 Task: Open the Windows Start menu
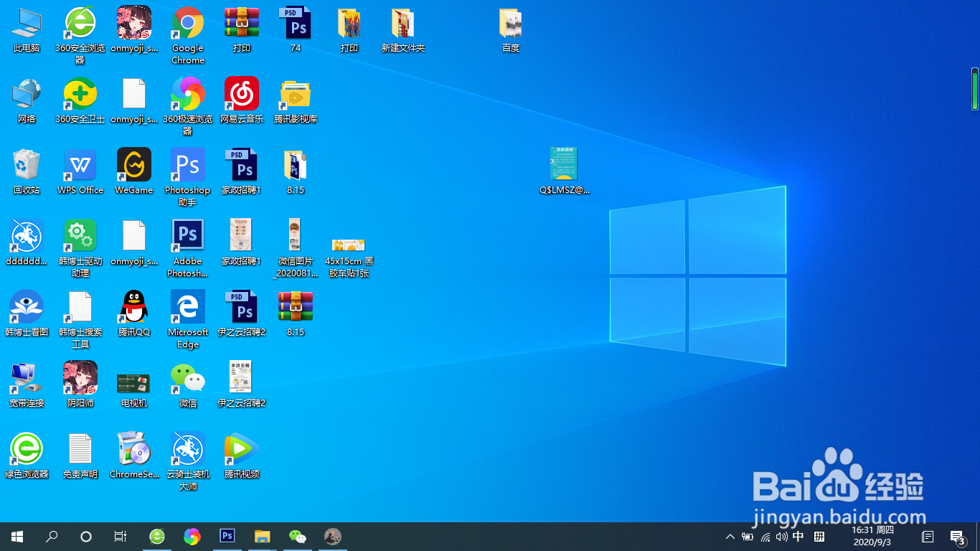17,537
